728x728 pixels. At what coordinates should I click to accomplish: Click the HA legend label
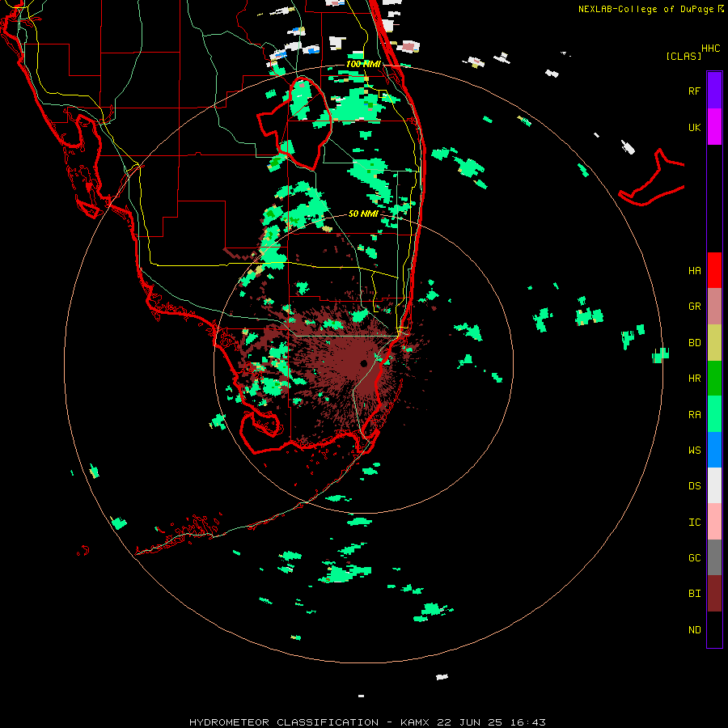[694, 270]
